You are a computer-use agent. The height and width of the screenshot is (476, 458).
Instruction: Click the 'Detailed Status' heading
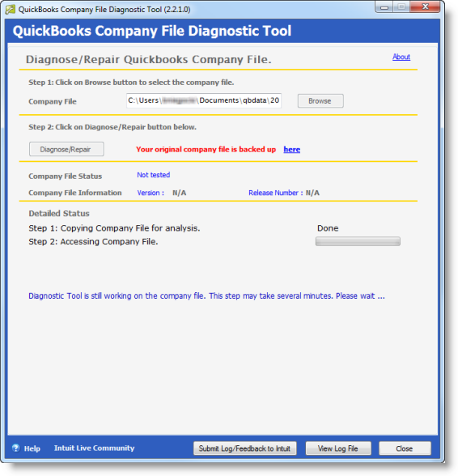coord(59,214)
